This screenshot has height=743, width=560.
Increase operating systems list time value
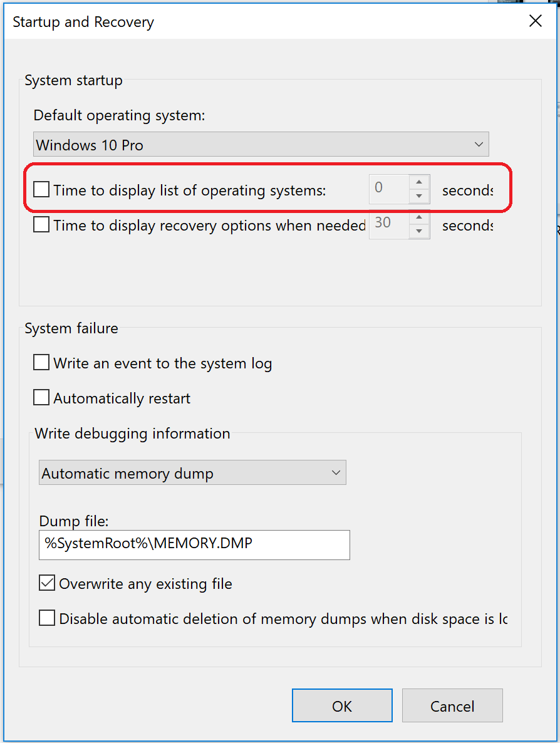419,182
